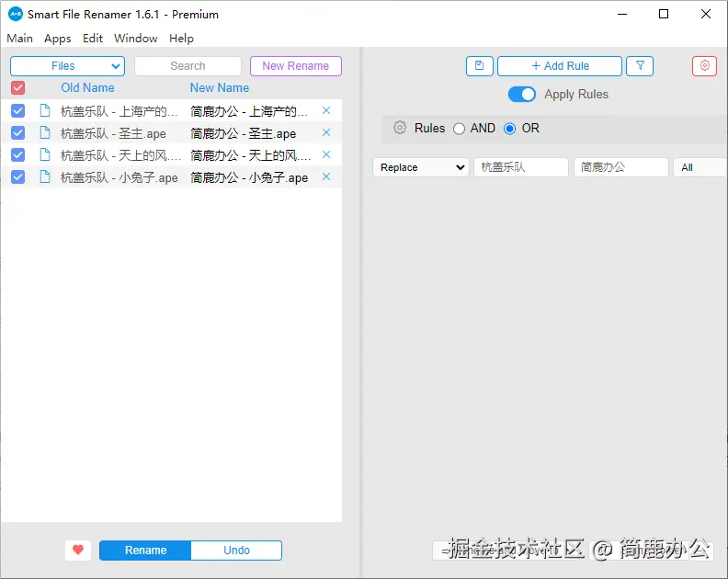Click the gear icon beside Rules
This screenshot has height=579, width=728.
point(400,128)
